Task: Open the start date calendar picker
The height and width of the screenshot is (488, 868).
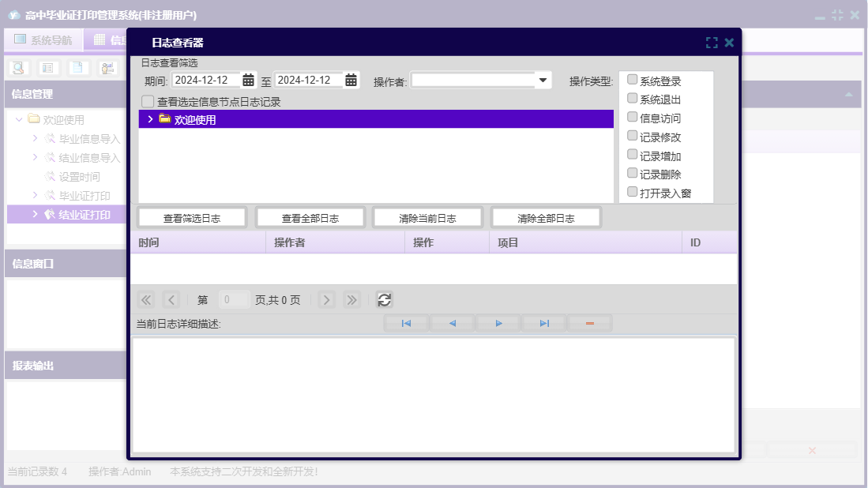Action: [x=248, y=80]
